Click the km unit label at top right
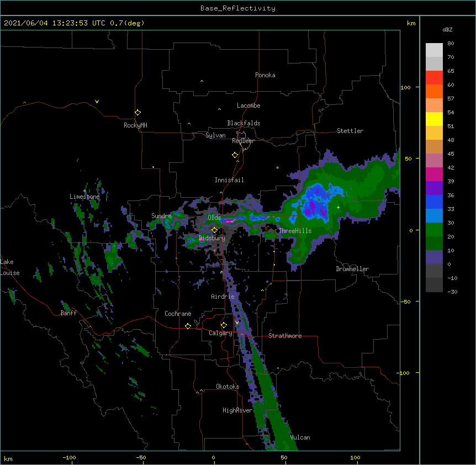The image size is (476, 465). (x=411, y=23)
